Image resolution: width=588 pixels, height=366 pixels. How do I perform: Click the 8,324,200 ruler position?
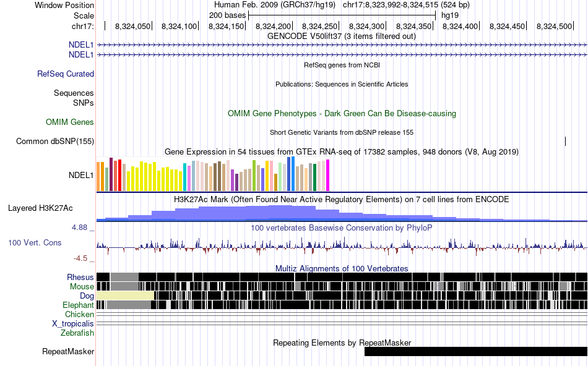coord(273,26)
